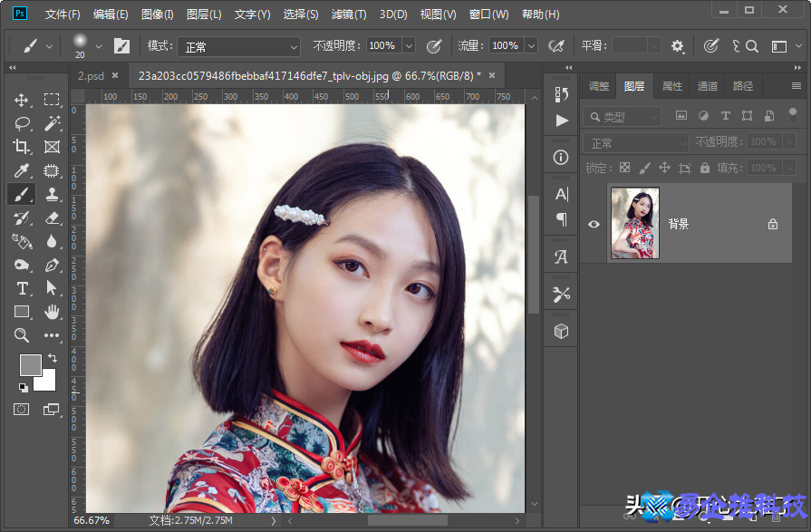This screenshot has width=811, height=532.
Task: Select the Horizontal Type tool
Action: 22,288
